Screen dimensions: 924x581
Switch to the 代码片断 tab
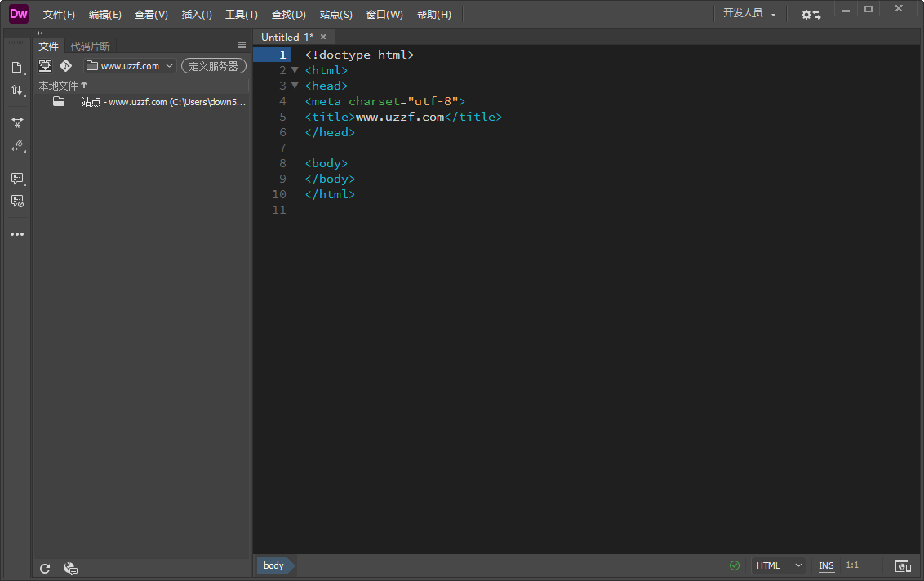tap(90, 46)
